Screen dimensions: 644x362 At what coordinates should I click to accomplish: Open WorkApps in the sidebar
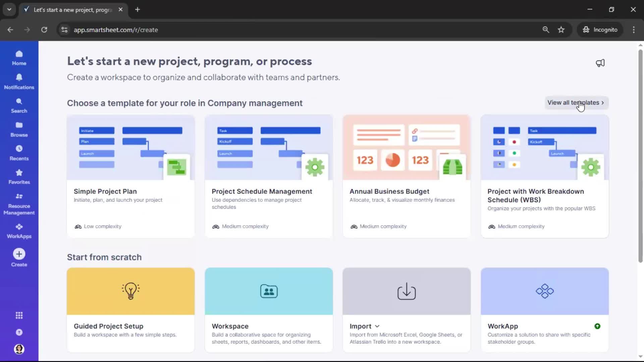coord(19,231)
